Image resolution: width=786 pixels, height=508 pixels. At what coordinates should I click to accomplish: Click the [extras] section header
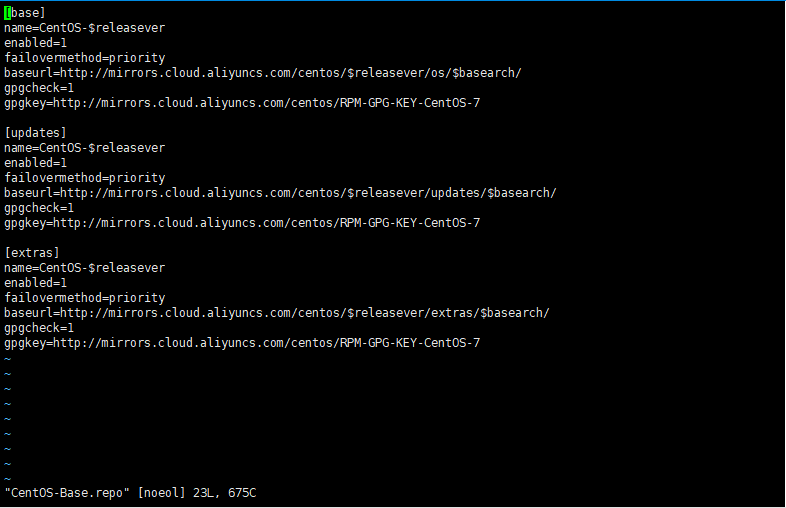(32, 253)
